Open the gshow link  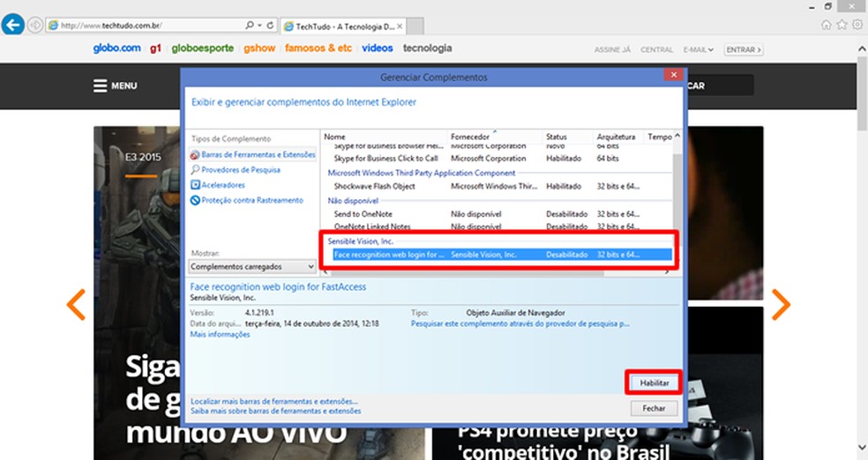click(259, 48)
